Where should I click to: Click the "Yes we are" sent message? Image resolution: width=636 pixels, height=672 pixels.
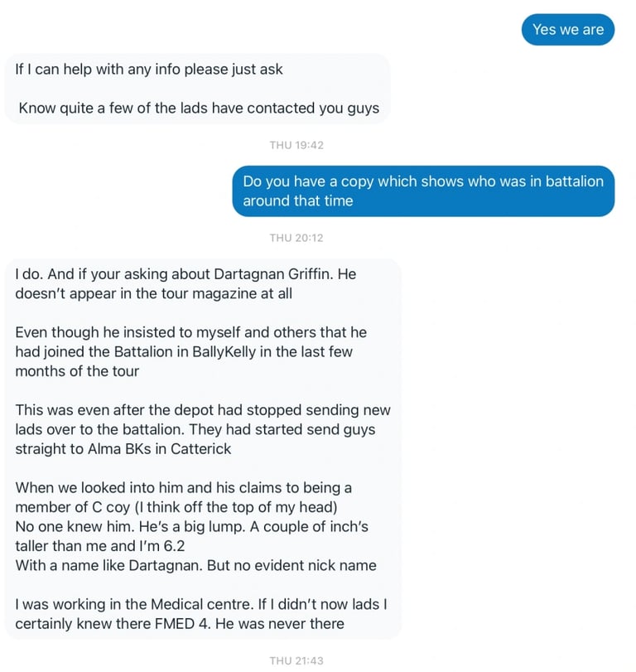(568, 30)
